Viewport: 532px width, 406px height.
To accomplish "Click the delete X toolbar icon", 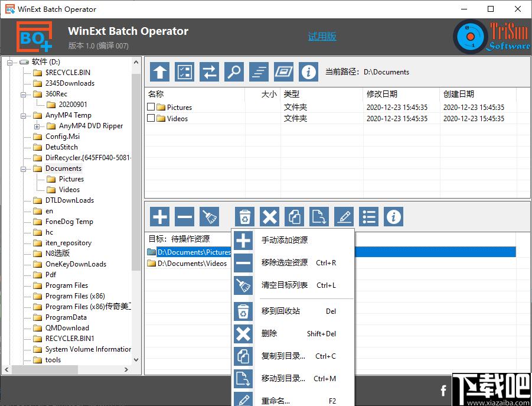I will click(270, 216).
